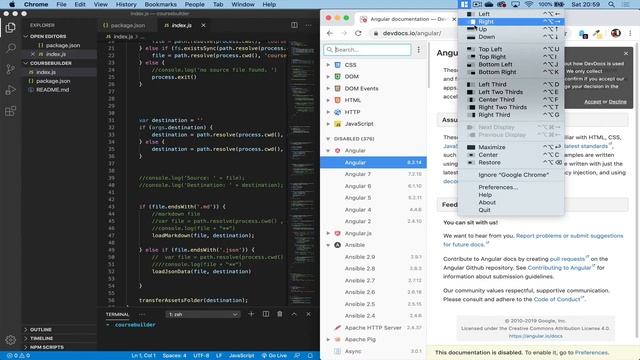Open Contributing to Angular link
The image size is (640, 360).
[x=559, y=268]
